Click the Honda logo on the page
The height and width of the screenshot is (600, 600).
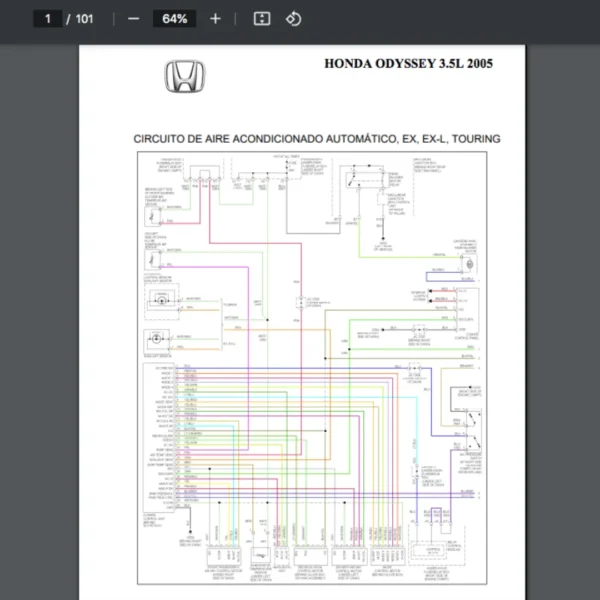coord(184,77)
